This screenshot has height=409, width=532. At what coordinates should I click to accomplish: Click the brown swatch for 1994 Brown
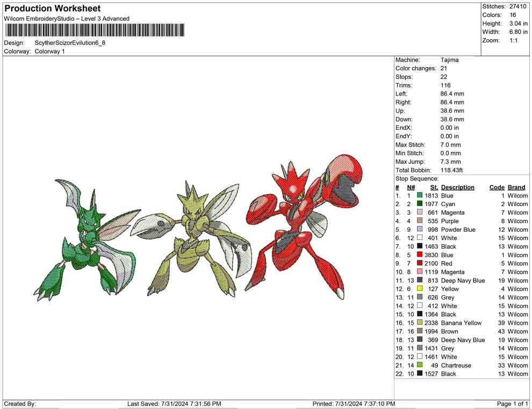[x=420, y=331]
